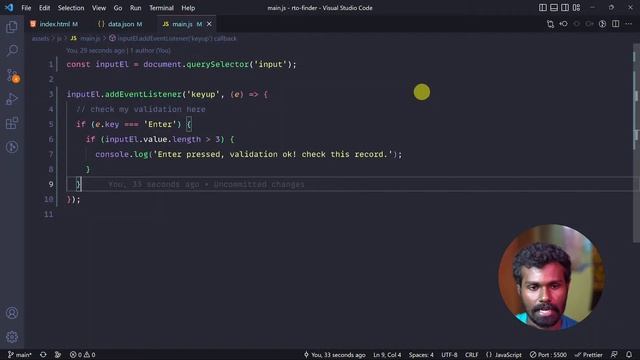Toggle Secondary Side Bar layout icon
The height and width of the screenshot is (360, 640).
(565, 8)
